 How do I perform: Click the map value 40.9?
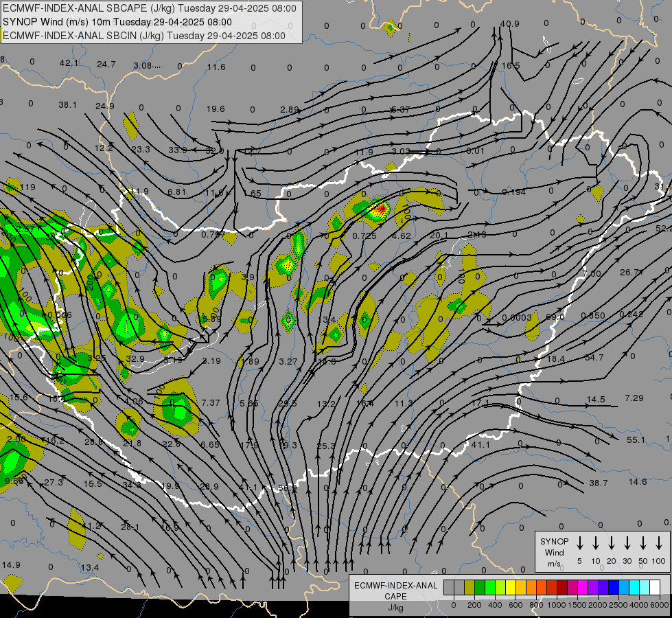[x=509, y=24]
